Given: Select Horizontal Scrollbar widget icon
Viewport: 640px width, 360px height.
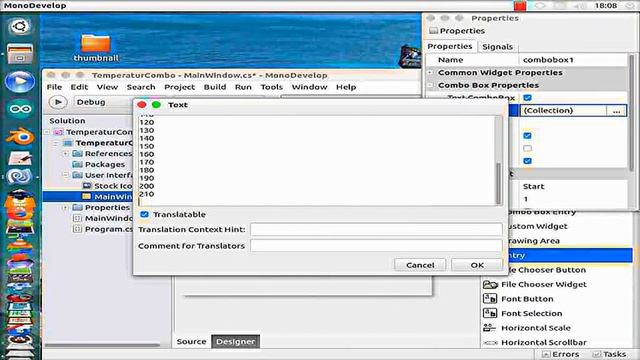Looking at the screenshot, I should point(489,342).
